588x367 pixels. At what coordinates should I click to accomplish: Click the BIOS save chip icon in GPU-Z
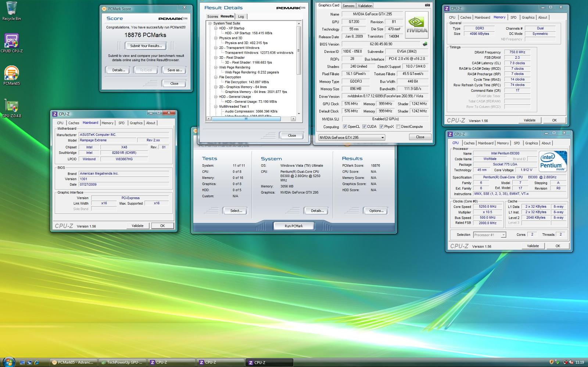point(425,44)
